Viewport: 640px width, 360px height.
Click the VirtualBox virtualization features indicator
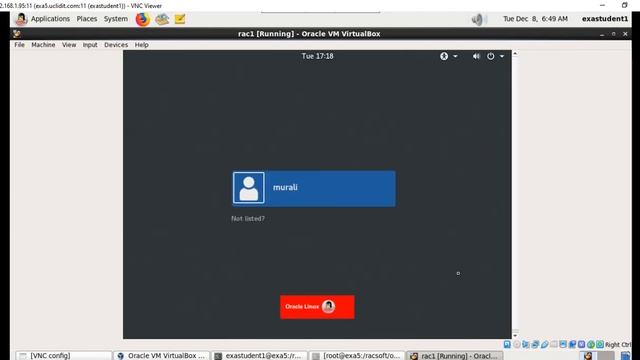[581, 344]
